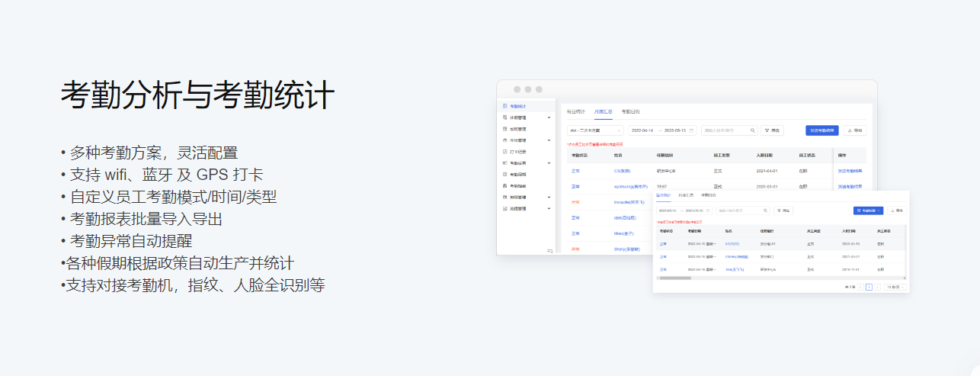
Task: Open the blue dropdown button in front window
Action: (868, 210)
